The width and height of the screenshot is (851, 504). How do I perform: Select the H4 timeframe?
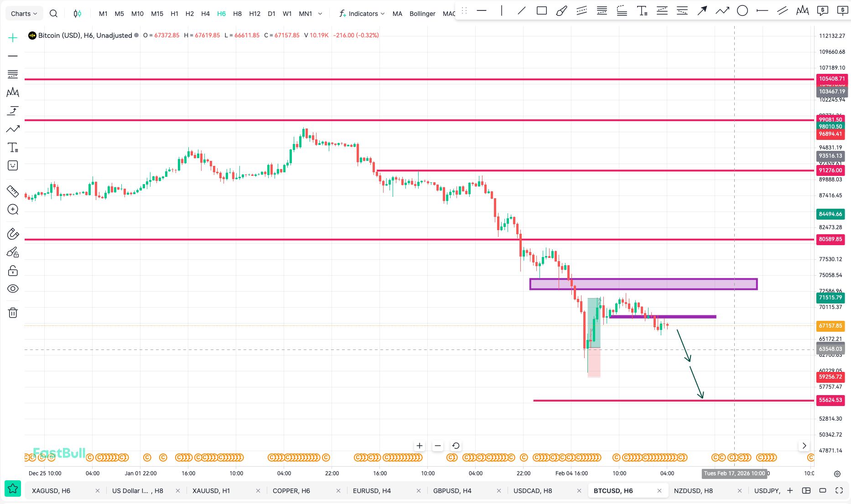tap(205, 14)
